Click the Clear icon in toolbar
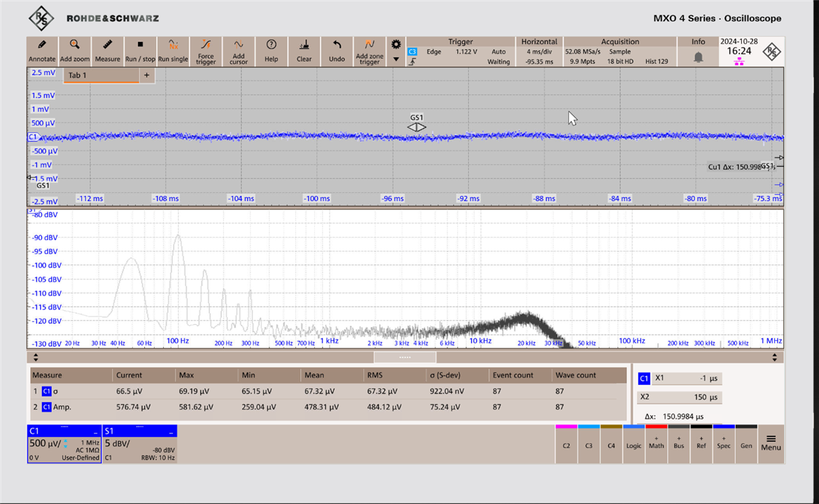This screenshot has height=504, width=819. [x=304, y=51]
